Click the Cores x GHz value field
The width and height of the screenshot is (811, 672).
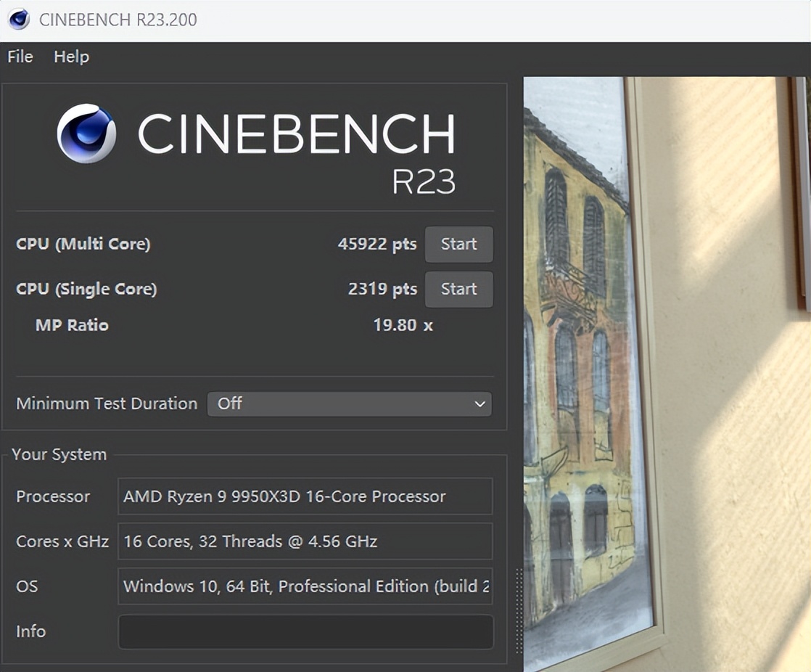[x=305, y=541]
